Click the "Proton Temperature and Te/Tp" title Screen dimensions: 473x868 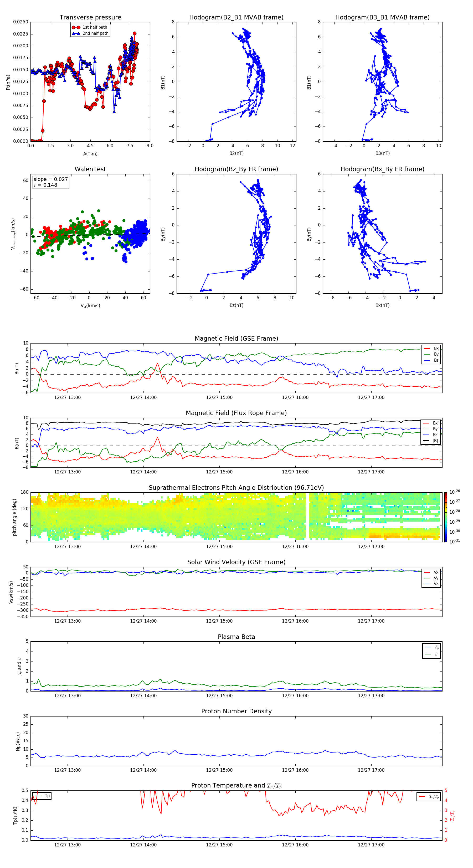point(236,786)
